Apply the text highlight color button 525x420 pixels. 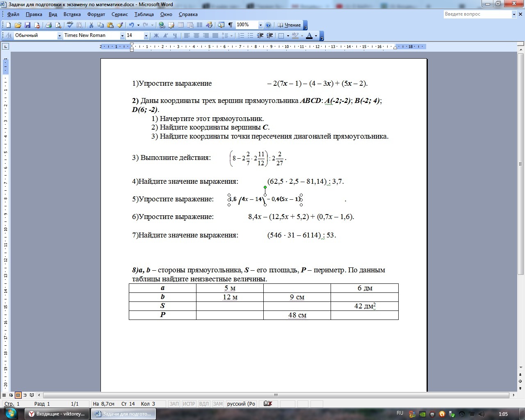[296, 36]
